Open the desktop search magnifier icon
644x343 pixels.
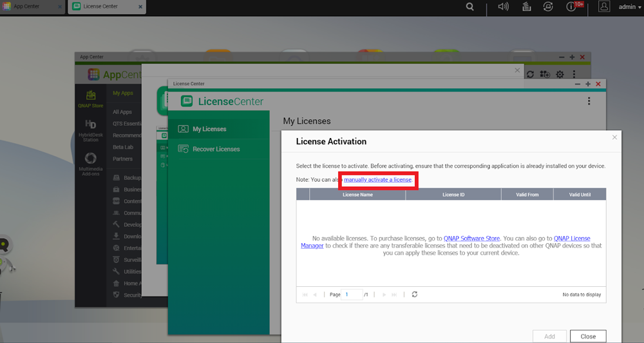click(x=470, y=7)
